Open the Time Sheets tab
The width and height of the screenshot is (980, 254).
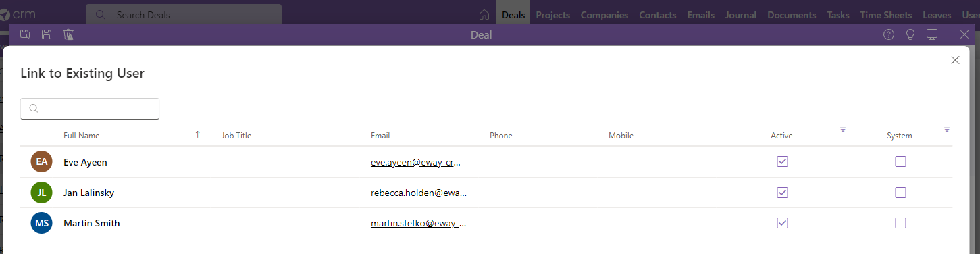pos(886,15)
